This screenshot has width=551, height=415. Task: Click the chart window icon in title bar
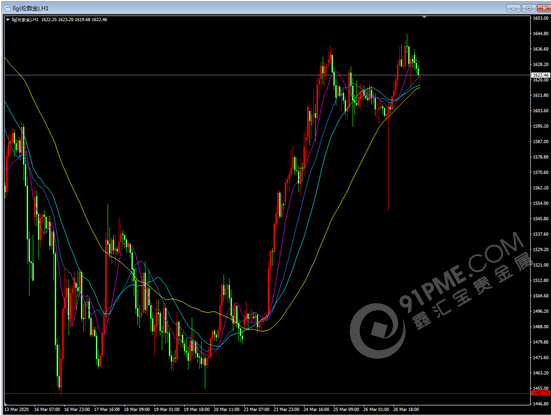pos(7,8)
